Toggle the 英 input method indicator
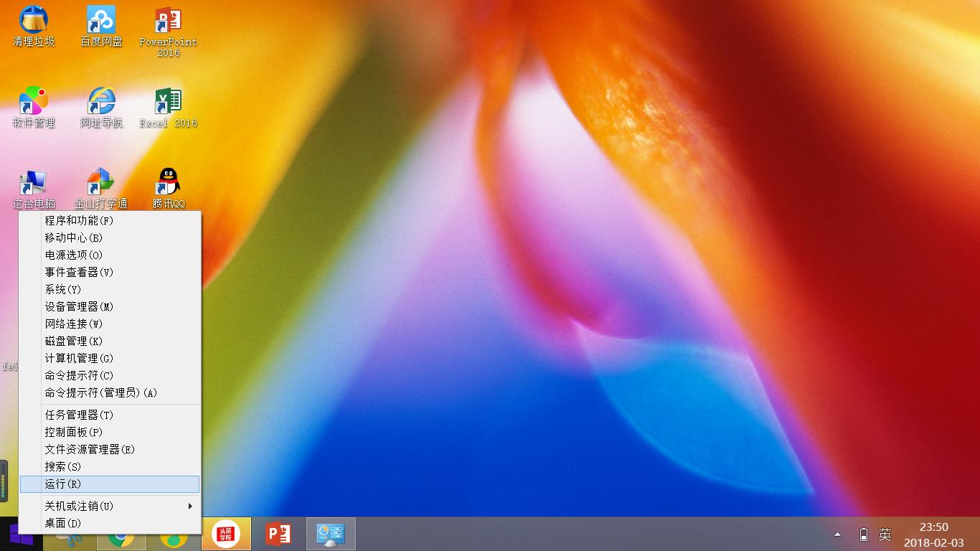 (x=885, y=534)
